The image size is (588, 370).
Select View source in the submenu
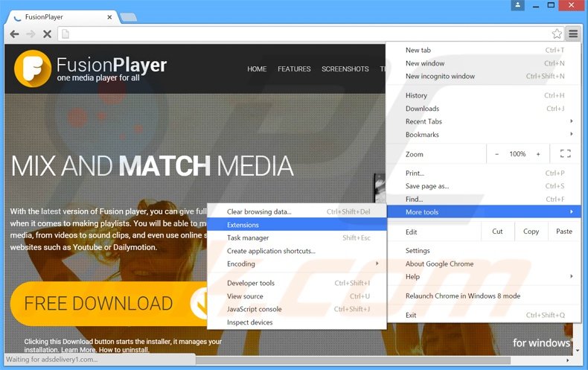tap(297, 296)
